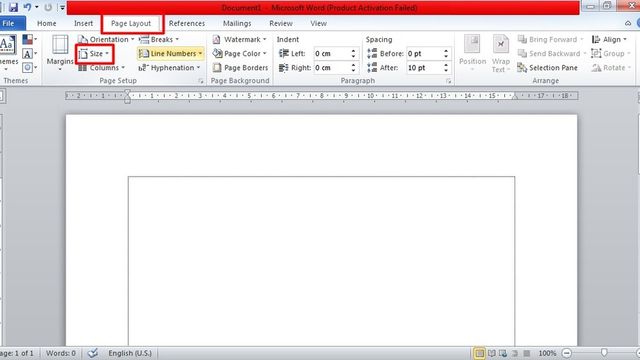Open the Paragraph dialog launcher
Image resolution: width=640 pixels, height=360 pixels.
pyautogui.click(x=449, y=81)
